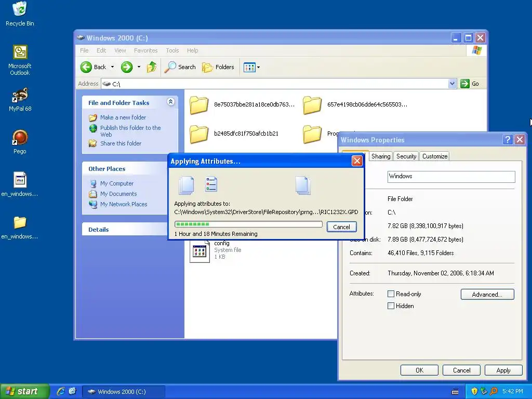Viewport: 532px width, 399px height.
Task: Open Advanced attributes in Windows Properties
Action: (x=487, y=295)
